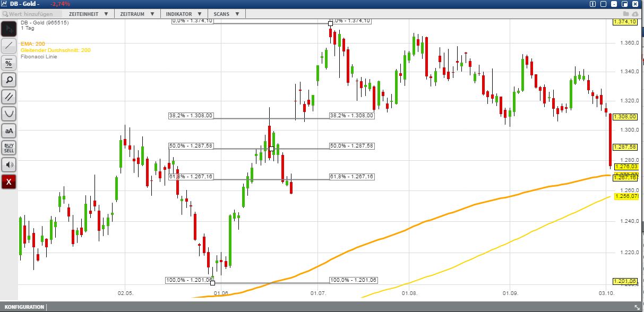Image resolution: width=644 pixels, height=312 pixels.
Task: Click the folder icon below the title bar
Action: (x=625, y=13)
